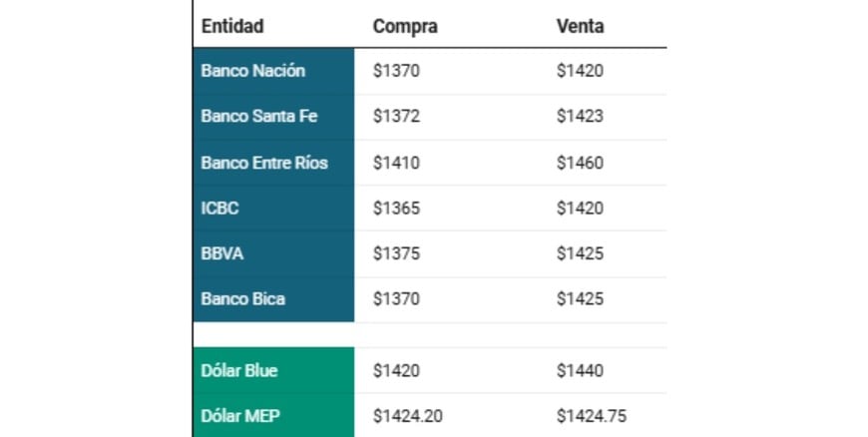Click the Compra column header
Image resolution: width=868 pixels, height=437 pixels.
click(405, 26)
